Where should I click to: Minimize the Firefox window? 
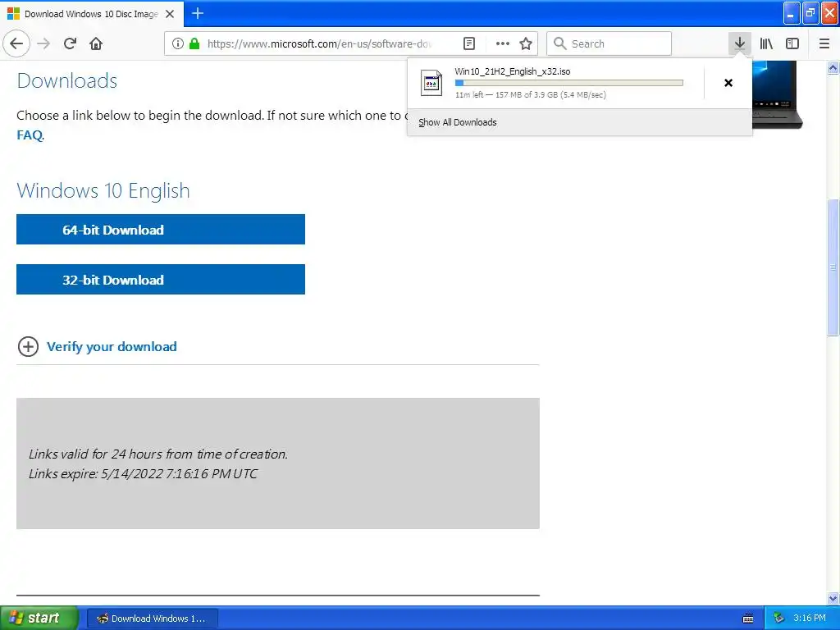tap(792, 13)
